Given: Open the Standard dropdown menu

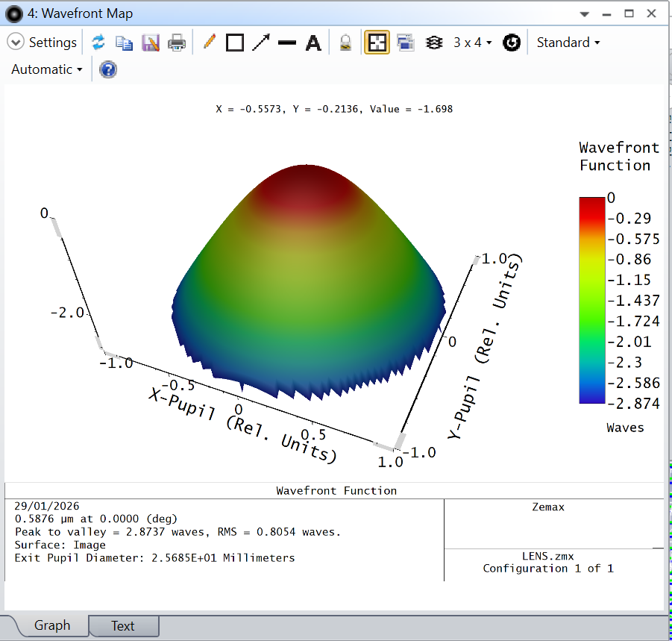Looking at the screenshot, I should 568,43.
